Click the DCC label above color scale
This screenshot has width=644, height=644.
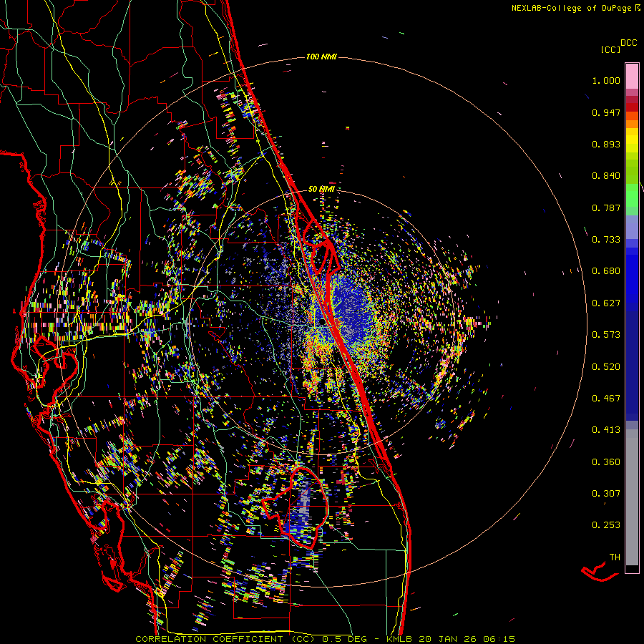point(628,43)
